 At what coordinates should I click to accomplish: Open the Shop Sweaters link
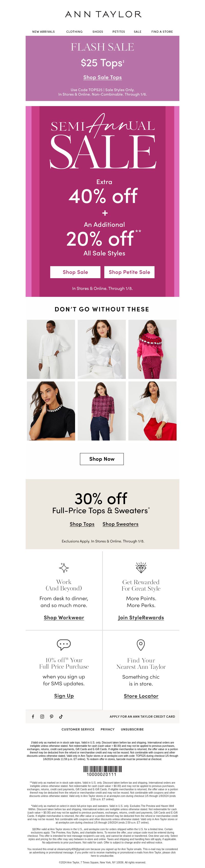pos(121,524)
